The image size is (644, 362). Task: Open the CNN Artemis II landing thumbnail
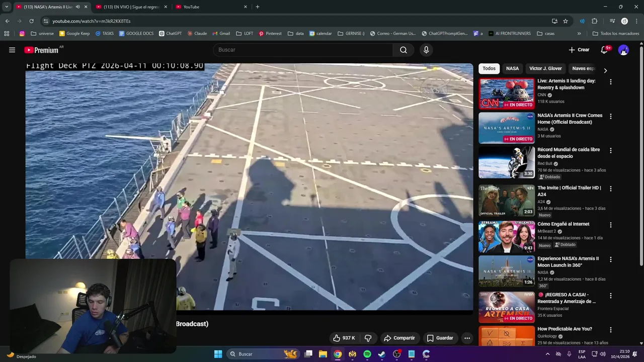tap(507, 93)
